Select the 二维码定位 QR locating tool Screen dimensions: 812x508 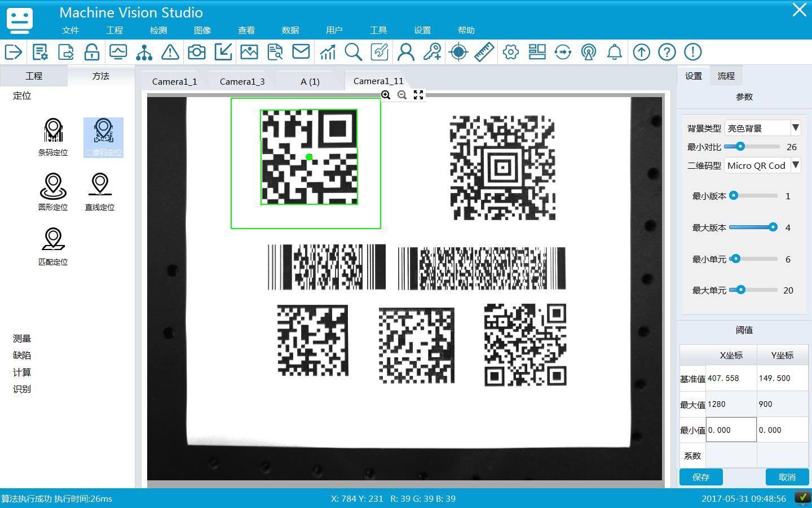point(103,137)
